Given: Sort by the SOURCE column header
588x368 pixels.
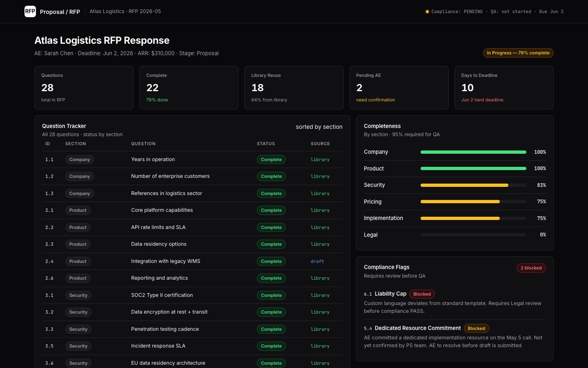Looking at the screenshot, I should tap(320, 144).
